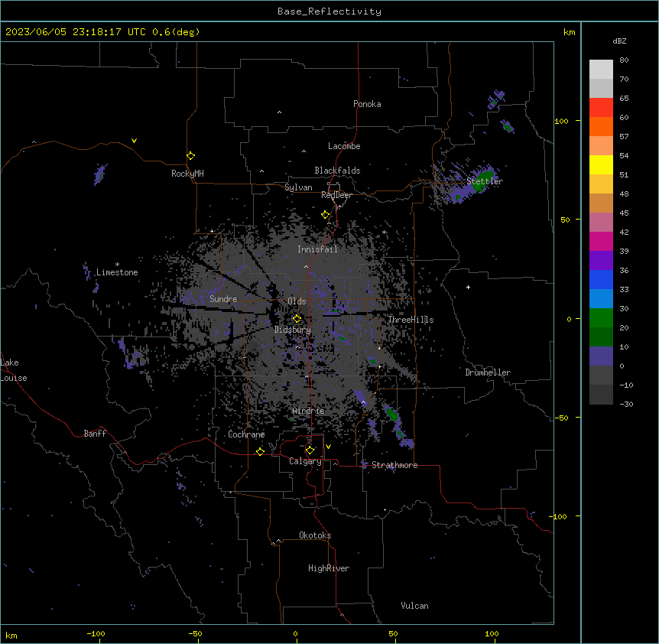This screenshot has width=659, height=644.
Task: Pick the magenta 39-42 dBZ legend swatch
Action: pos(601,241)
